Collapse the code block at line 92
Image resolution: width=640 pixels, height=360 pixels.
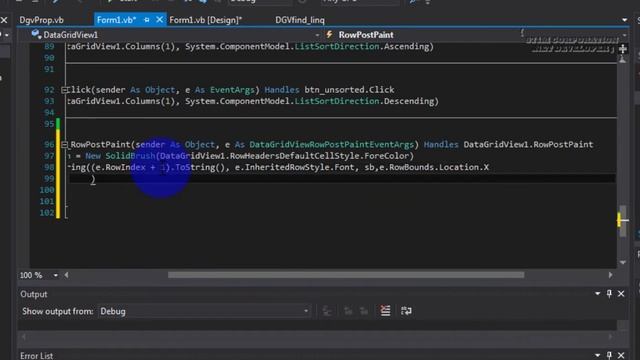(x=64, y=90)
